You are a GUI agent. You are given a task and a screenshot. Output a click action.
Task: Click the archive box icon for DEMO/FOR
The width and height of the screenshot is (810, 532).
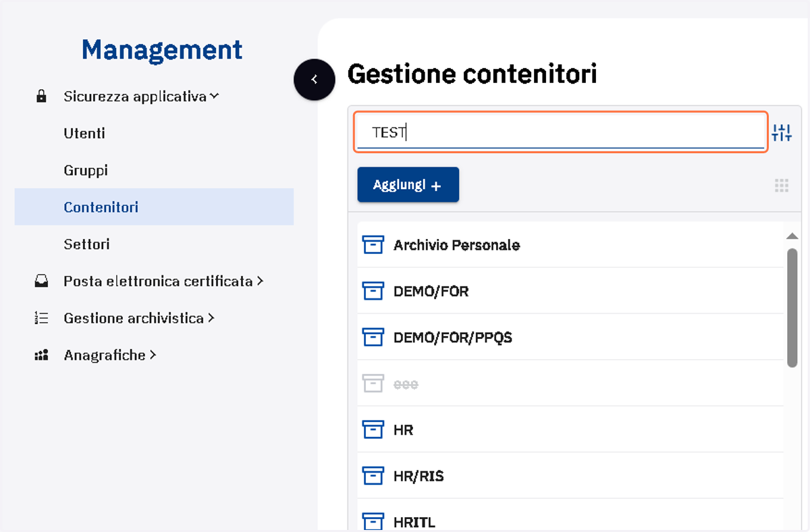[373, 291]
